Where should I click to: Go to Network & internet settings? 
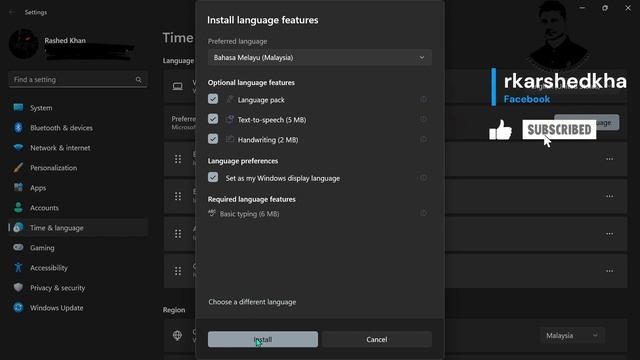coord(78,148)
